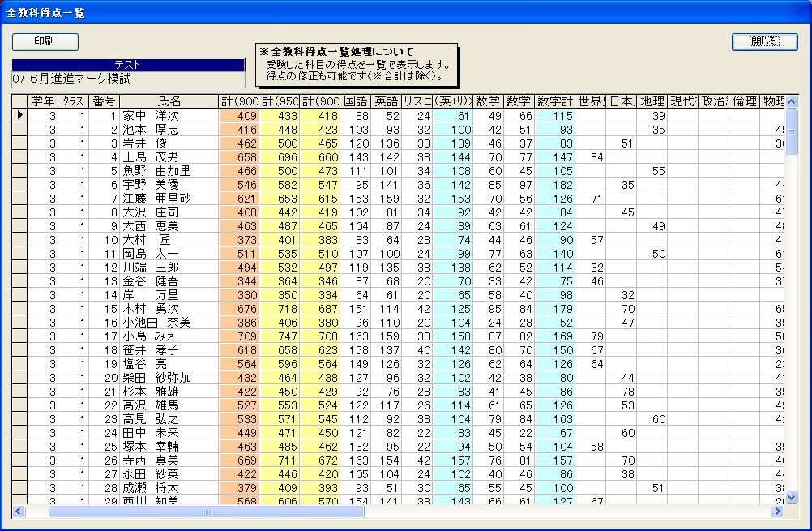
Task: Select the name cell 川端 三郎
Action: [169, 268]
